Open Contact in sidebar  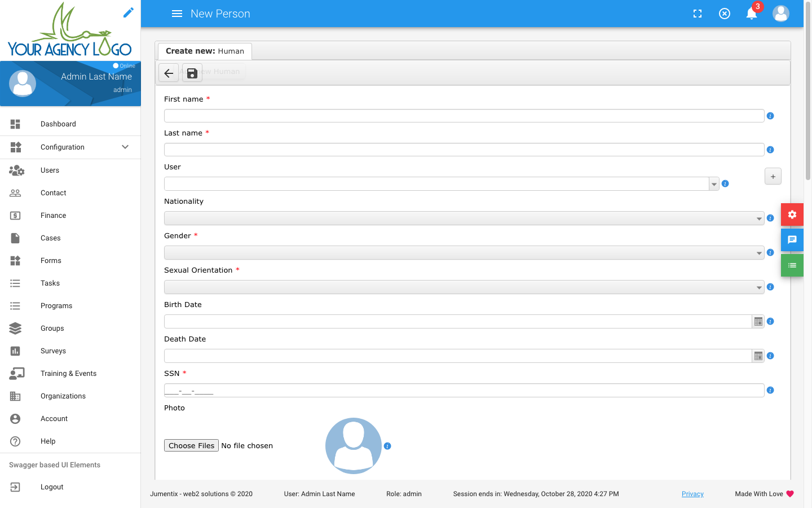(70, 193)
